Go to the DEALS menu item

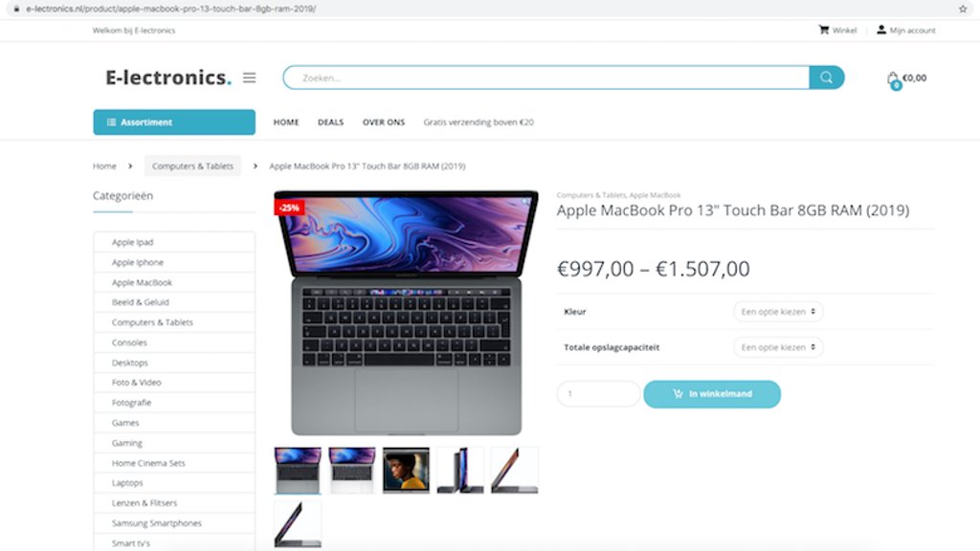330,121
